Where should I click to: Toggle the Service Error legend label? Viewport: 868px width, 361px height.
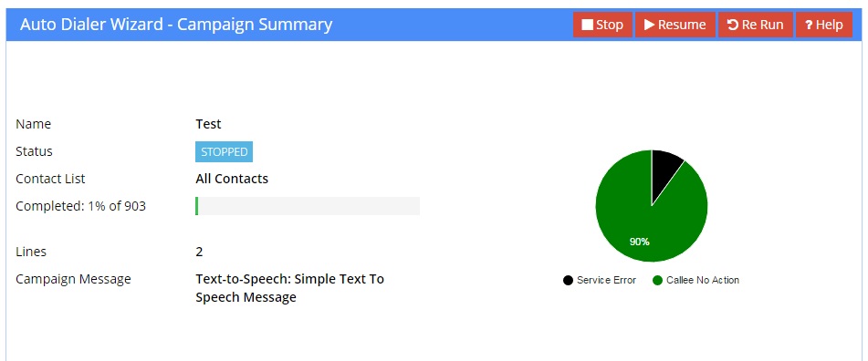click(x=606, y=280)
